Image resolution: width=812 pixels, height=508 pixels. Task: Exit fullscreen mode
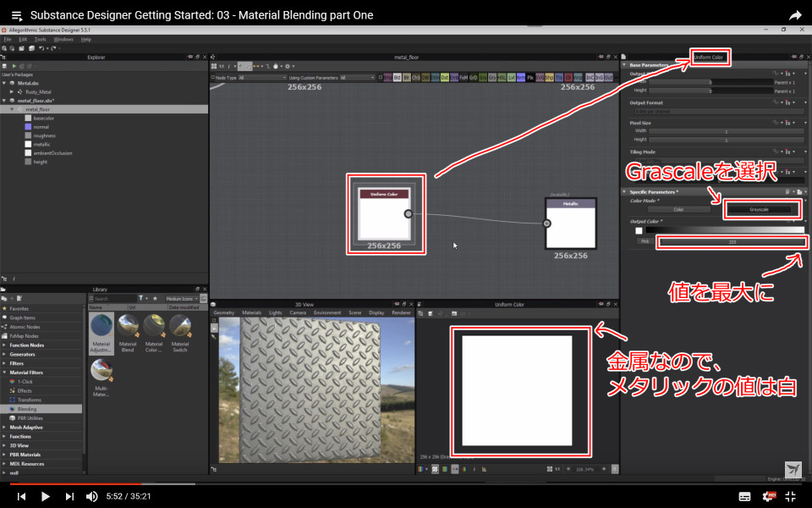pos(791,497)
